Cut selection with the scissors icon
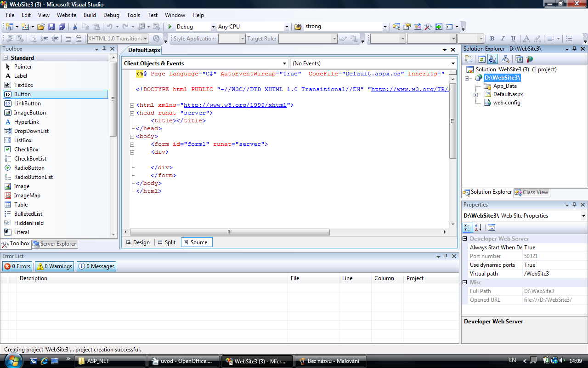The width and height of the screenshot is (588, 368). (x=75, y=27)
